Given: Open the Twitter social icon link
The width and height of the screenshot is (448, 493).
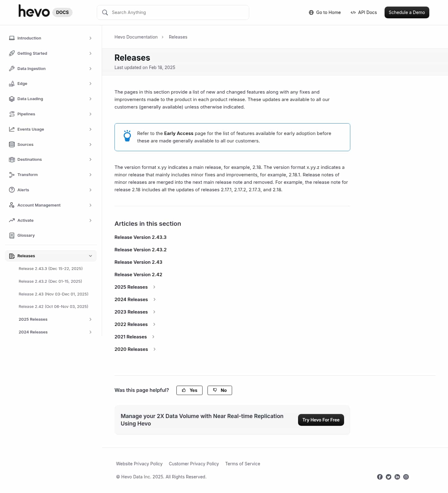Looking at the screenshot, I should pyautogui.click(x=388, y=477).
